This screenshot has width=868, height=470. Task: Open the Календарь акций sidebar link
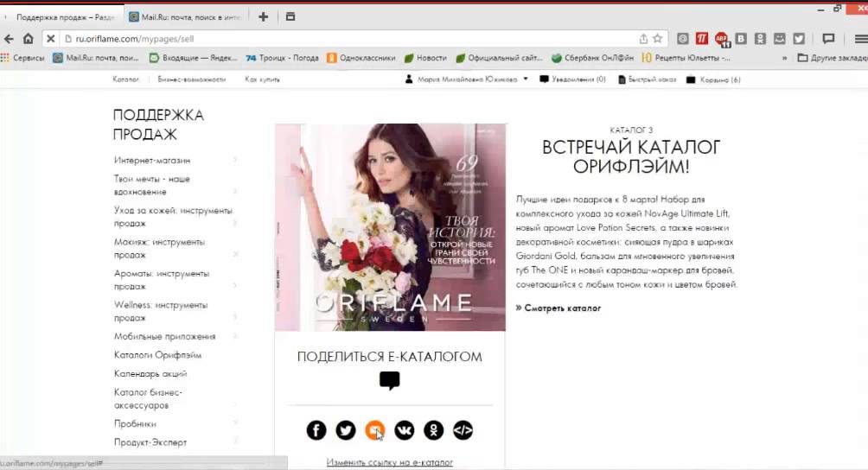click(150, 374)
